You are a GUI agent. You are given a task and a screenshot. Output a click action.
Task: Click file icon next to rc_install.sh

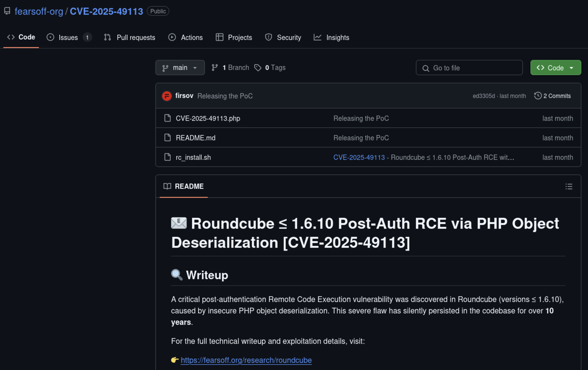coord(168,157)
